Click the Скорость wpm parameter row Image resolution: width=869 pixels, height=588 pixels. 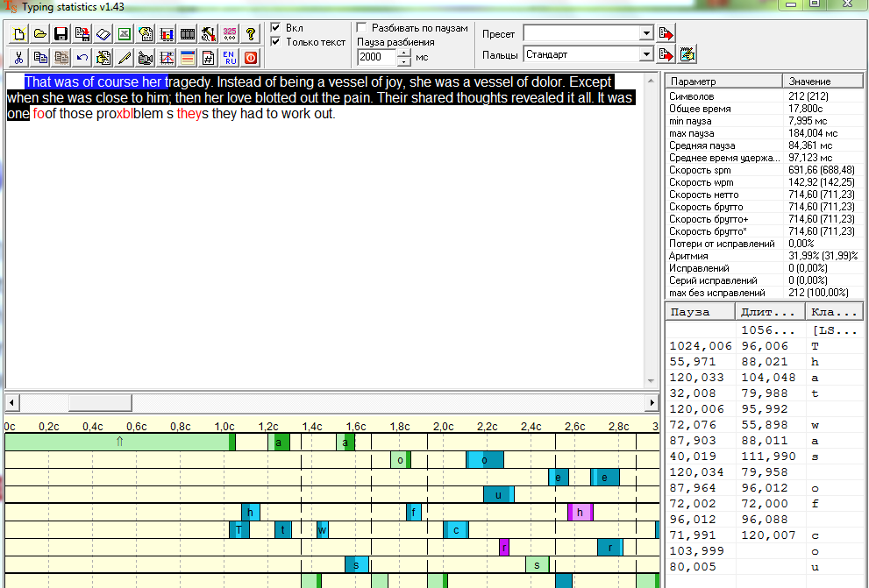click(x=765, y=182)
